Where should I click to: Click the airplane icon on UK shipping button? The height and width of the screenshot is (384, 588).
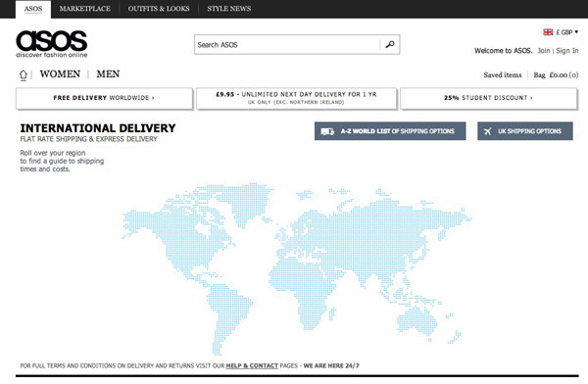click(487, 131)
